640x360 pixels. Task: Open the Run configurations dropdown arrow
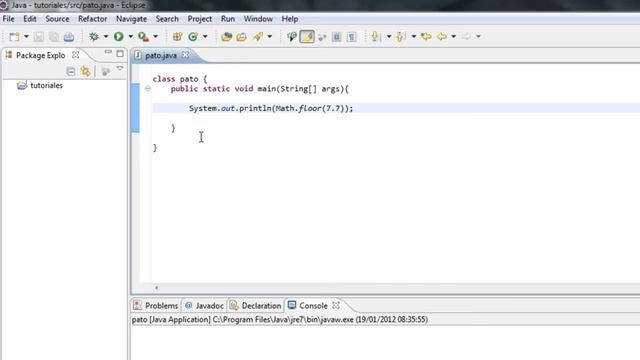(131, 37)
